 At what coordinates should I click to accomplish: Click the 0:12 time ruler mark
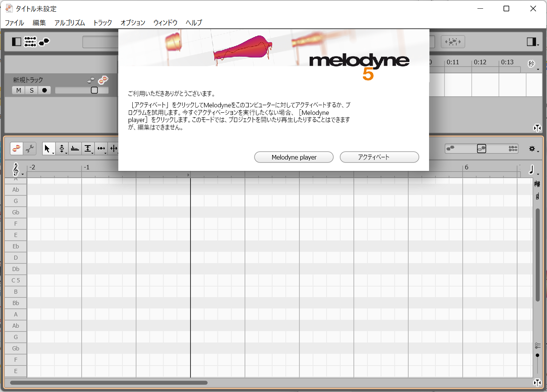480,62
